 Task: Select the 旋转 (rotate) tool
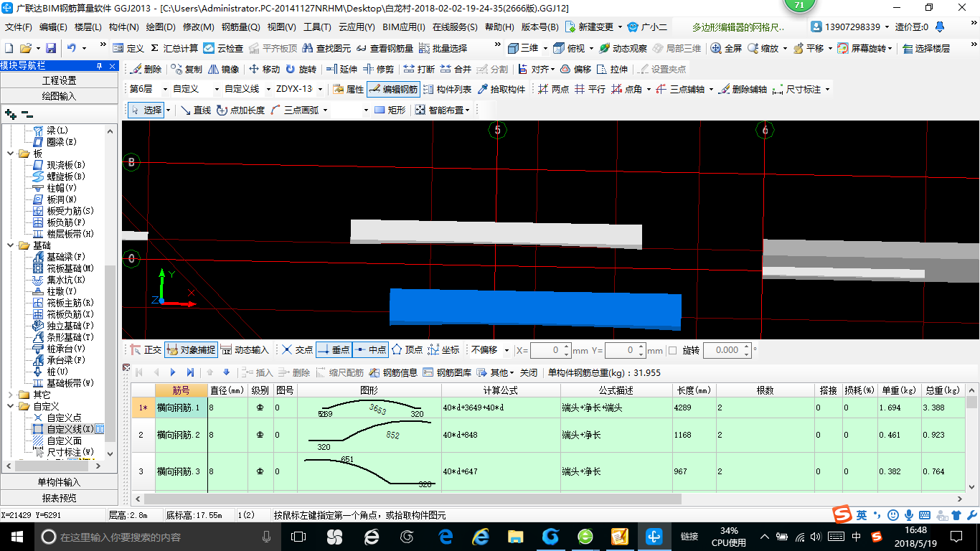click(x=301, y=70)
